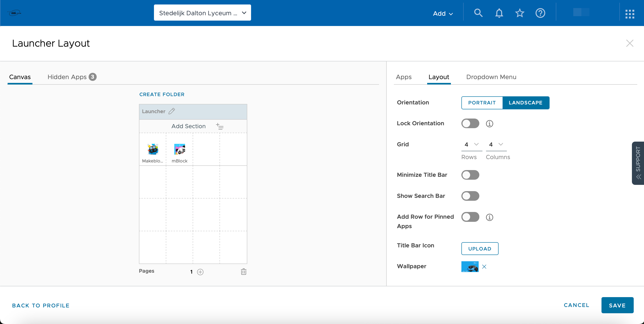Expand the grid Rows dropdown
Screen dimensions: 644x324
pos(471,145)
